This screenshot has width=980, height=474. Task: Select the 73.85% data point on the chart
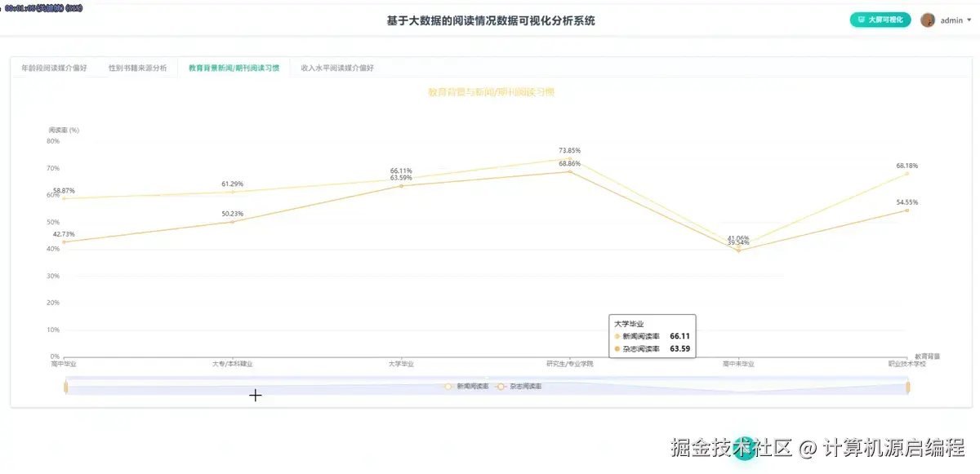(x=569, y=156)
